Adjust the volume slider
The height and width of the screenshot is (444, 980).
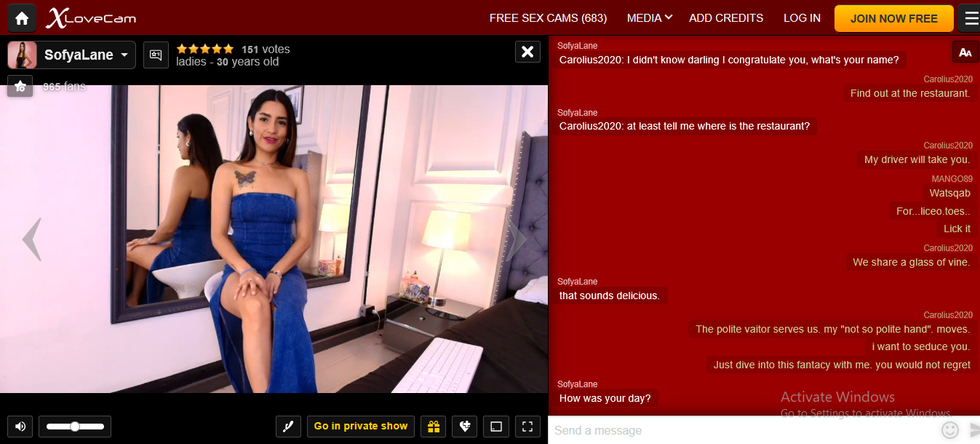click(75, 427)
